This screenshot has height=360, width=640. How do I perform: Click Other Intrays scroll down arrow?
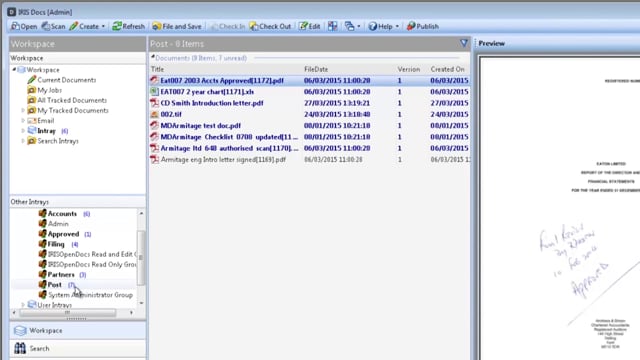[x=141, y=303]
